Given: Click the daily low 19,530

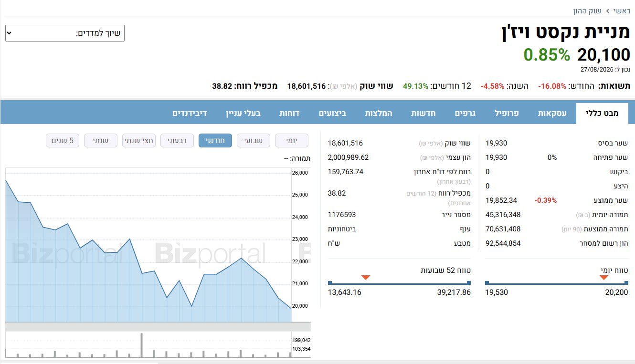Looking at the screenshot, I should [497, 292].
